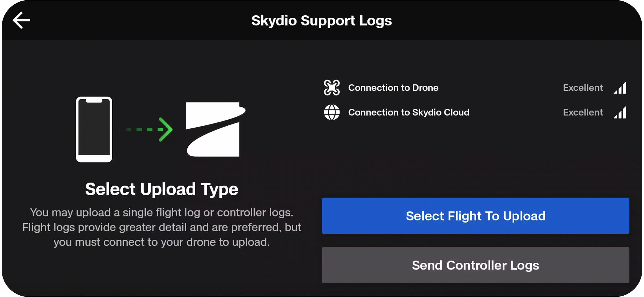Click the Skydio Support Logs title

click(x=322, y=21)
